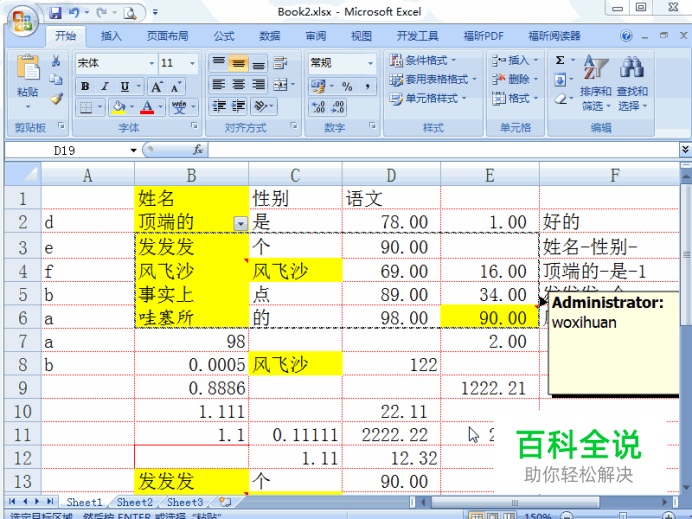Screen dimensions: 692x519
Task: Click the AutoSum sigma icon
Action: click(560, 60)
